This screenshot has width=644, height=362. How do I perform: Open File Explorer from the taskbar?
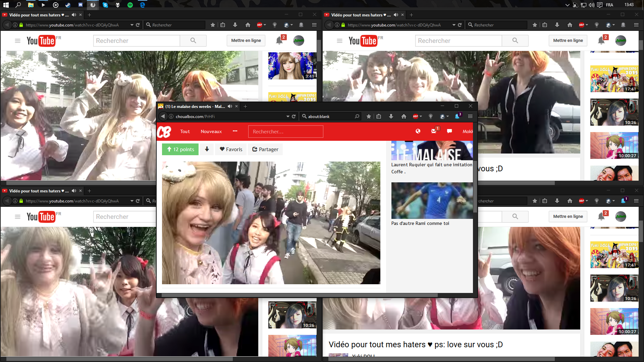[x=31, y=5]
